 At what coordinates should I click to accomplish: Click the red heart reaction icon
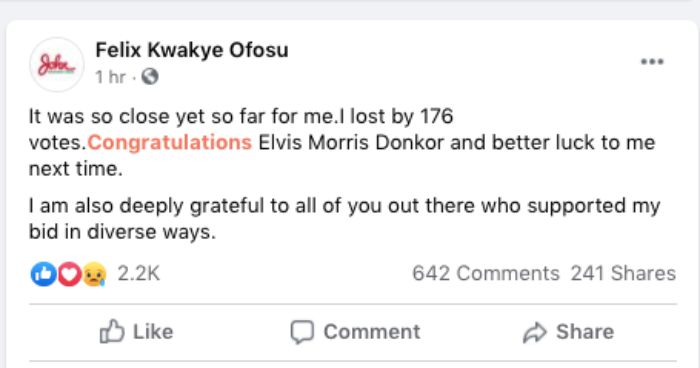coord(69,274)
